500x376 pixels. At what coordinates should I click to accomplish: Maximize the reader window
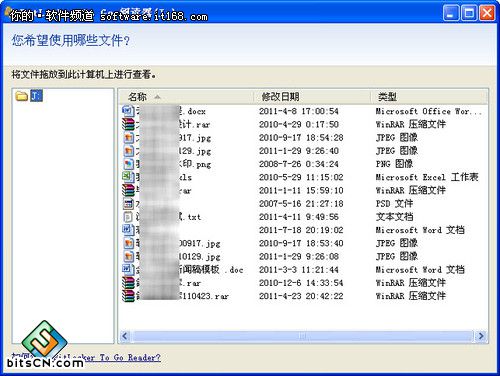point(469,13)
